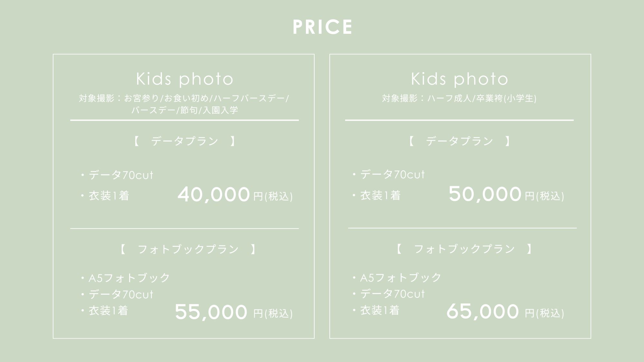644x362 pixels.
Task: Click the バースデー/節句/入園入学 text line
Action: [185, 110]
